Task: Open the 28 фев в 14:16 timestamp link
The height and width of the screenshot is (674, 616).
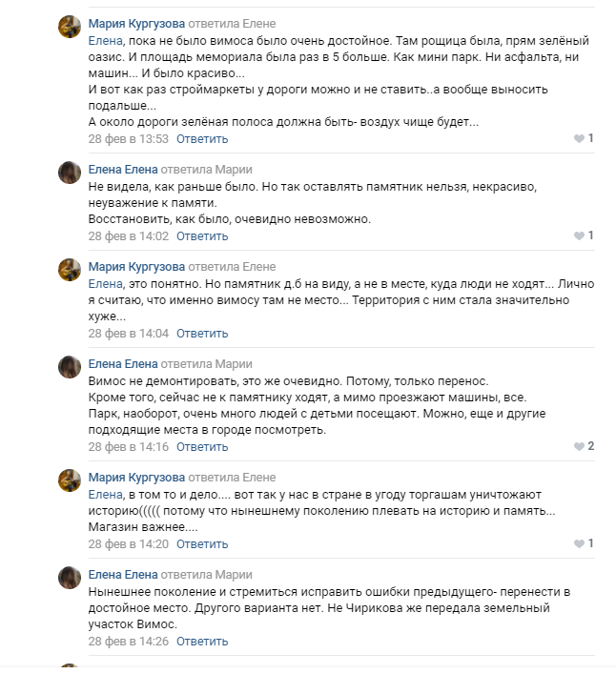Action: click(x=129, y=446)
